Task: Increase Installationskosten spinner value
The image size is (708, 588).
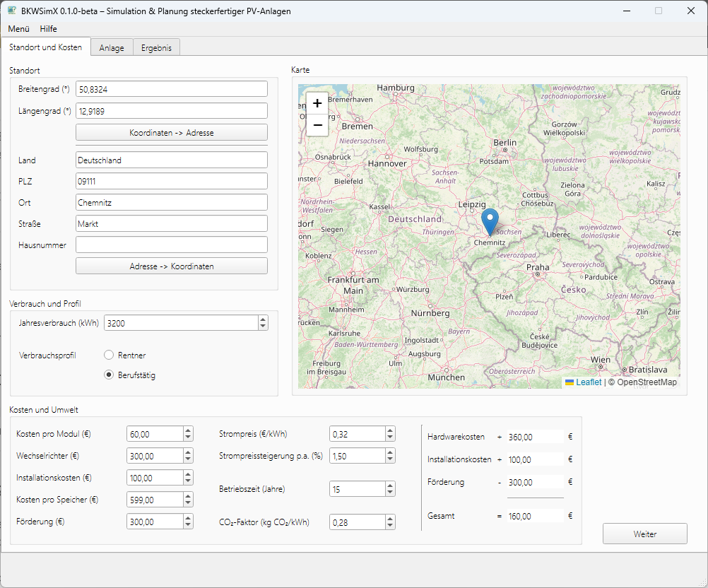Action: [188, 474]
